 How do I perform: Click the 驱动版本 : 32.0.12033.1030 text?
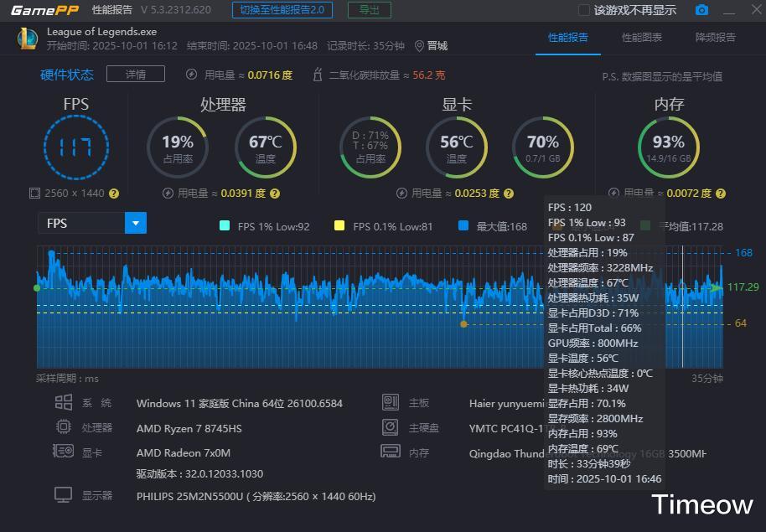click(x=199, y=474)
